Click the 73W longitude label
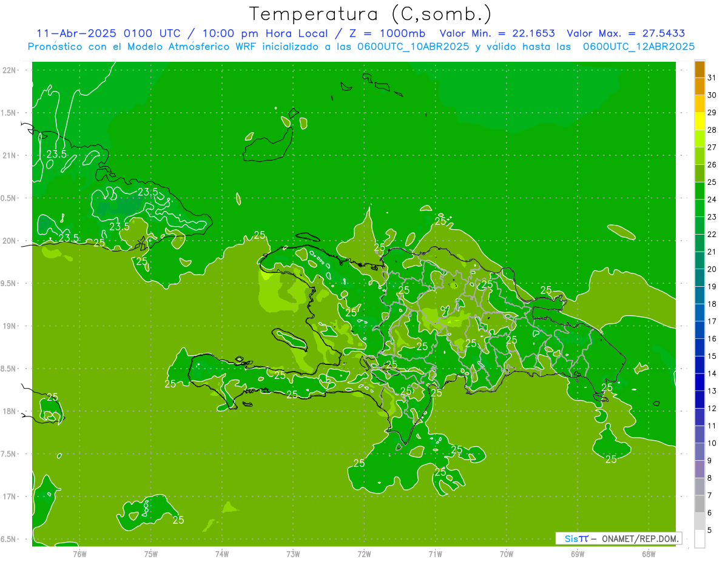This screenshot has height=562, width=728. pos(293,554)
